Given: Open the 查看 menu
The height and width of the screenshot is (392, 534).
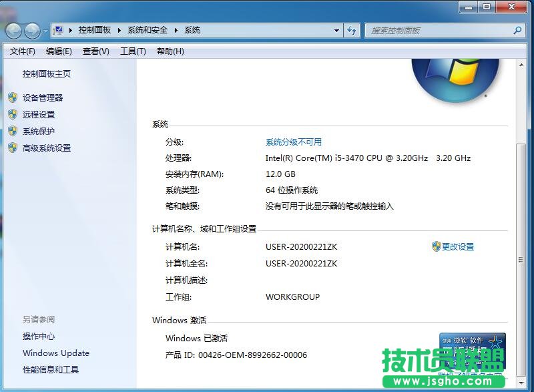Looking at the screenshot, I should (95, 51).
